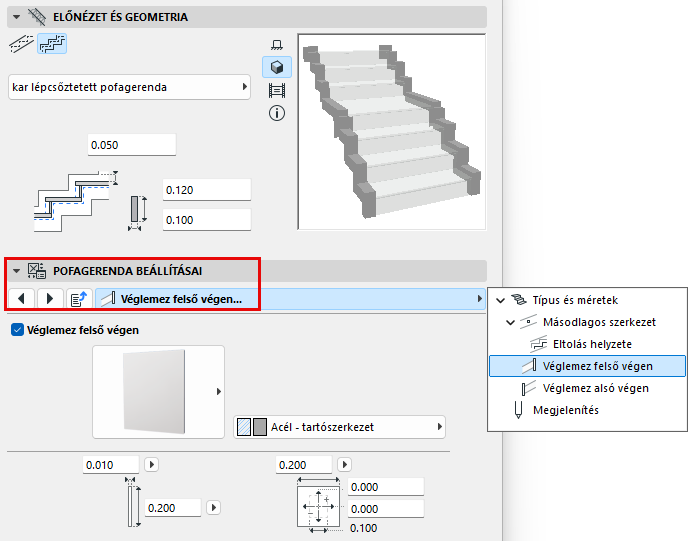Viewport: 694px width, 541px height.
Task: Open the end plate shape preview picker
Action: pyautogui.click(x=158, y=392)
